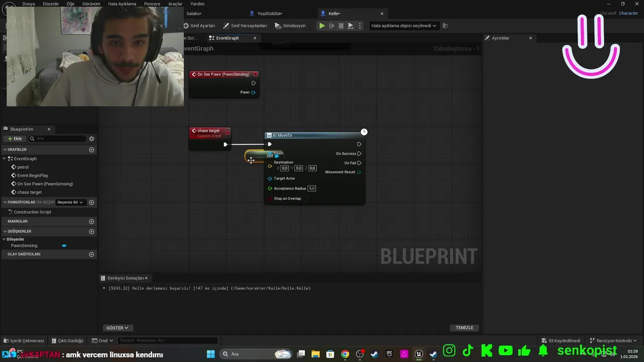Close the EventGraph tab
This screenshot has height=362, width=644.
coord(255,38)
